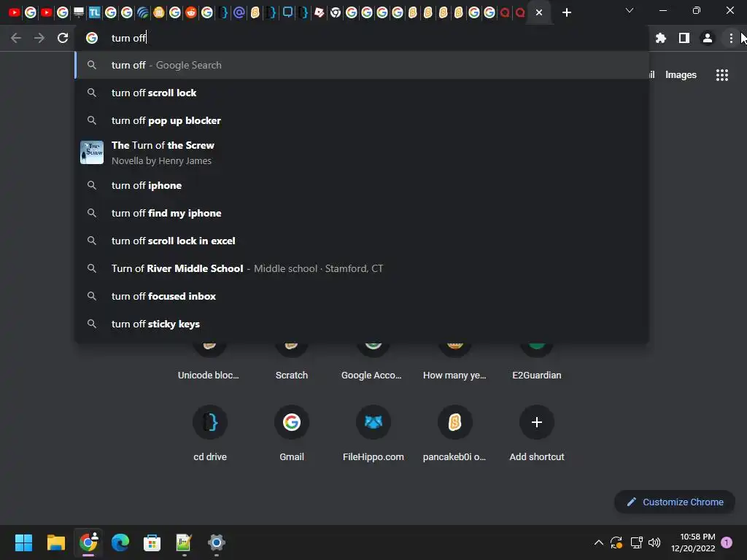Open the notification badge showing 1
The height and width of the screenshot is (560, 747).
727,542
